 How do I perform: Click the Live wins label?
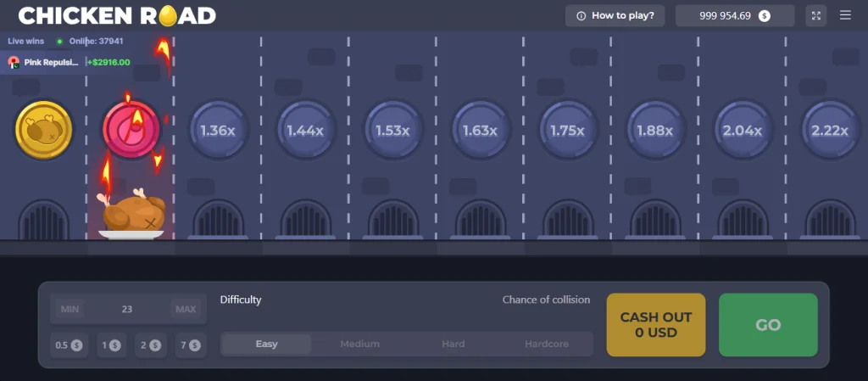point(26,41)
